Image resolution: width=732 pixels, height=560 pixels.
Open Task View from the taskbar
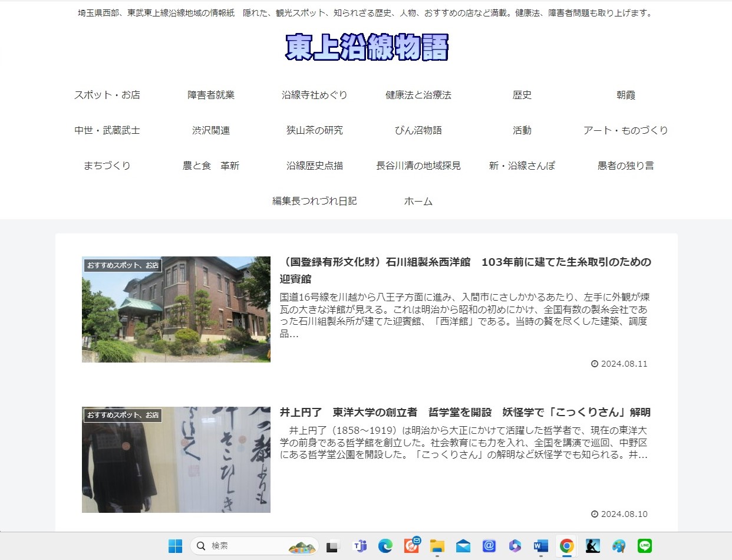(333, 546)
